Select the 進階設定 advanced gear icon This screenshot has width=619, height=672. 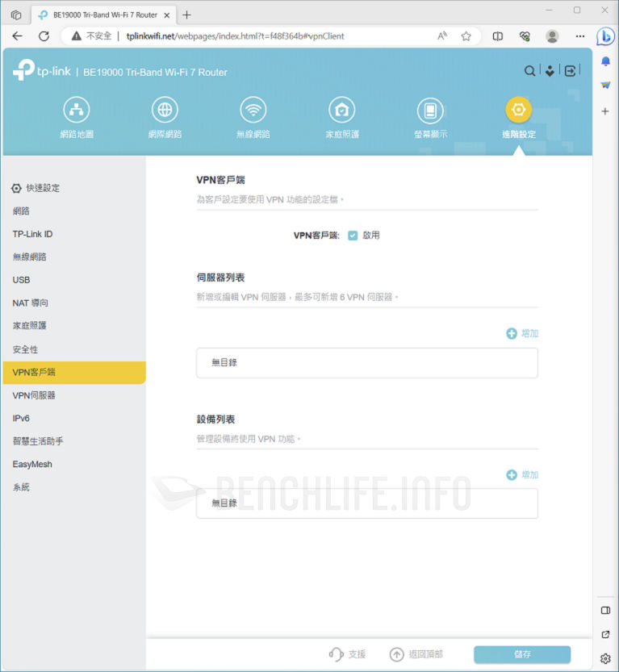(519, 110)
